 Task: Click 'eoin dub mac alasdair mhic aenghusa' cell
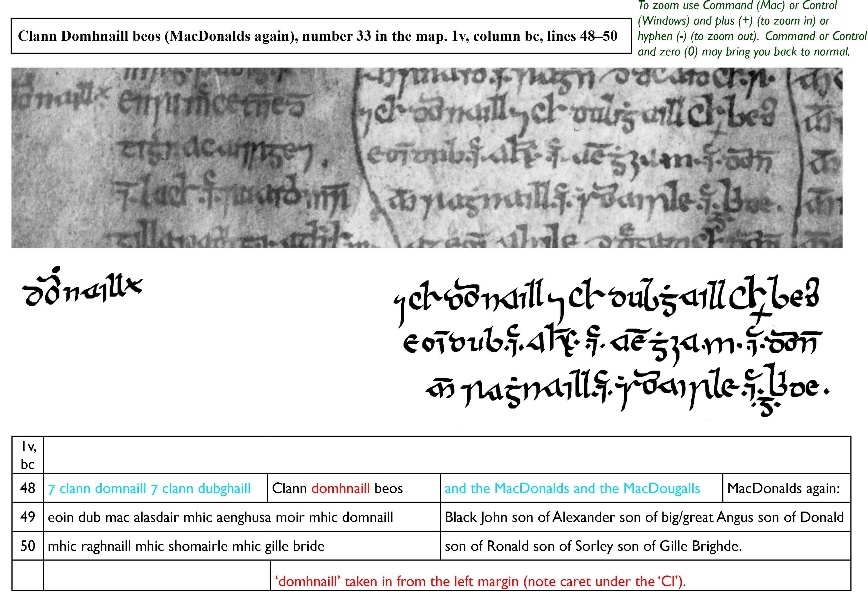(242, 517)
